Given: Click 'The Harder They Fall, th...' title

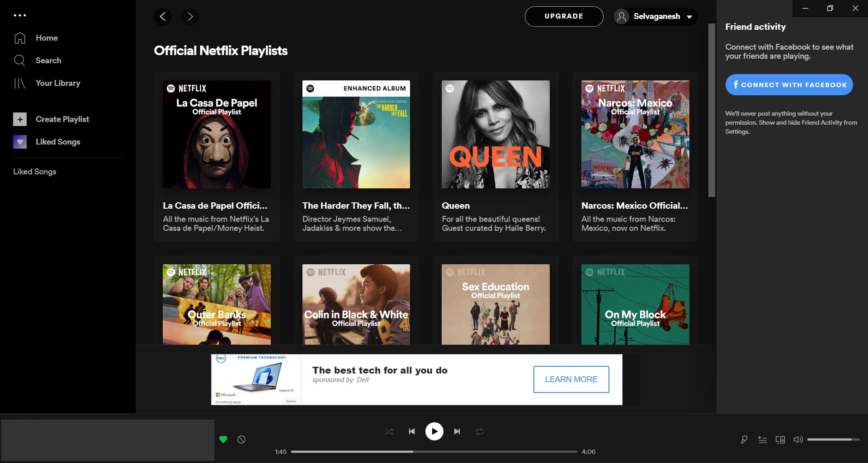Looking at the screenshot, I should (356, 206).
